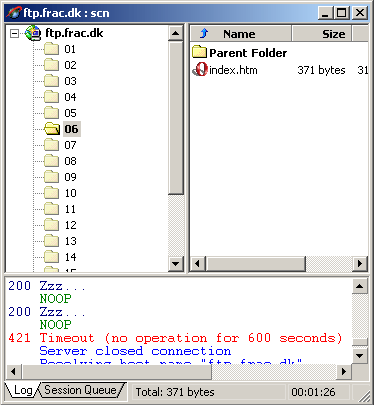The height and width of the screenshot is (405, 374).
Task: Click the folder tree scroll up arrow
Action: pyautogui.click(x=175, y=33)
